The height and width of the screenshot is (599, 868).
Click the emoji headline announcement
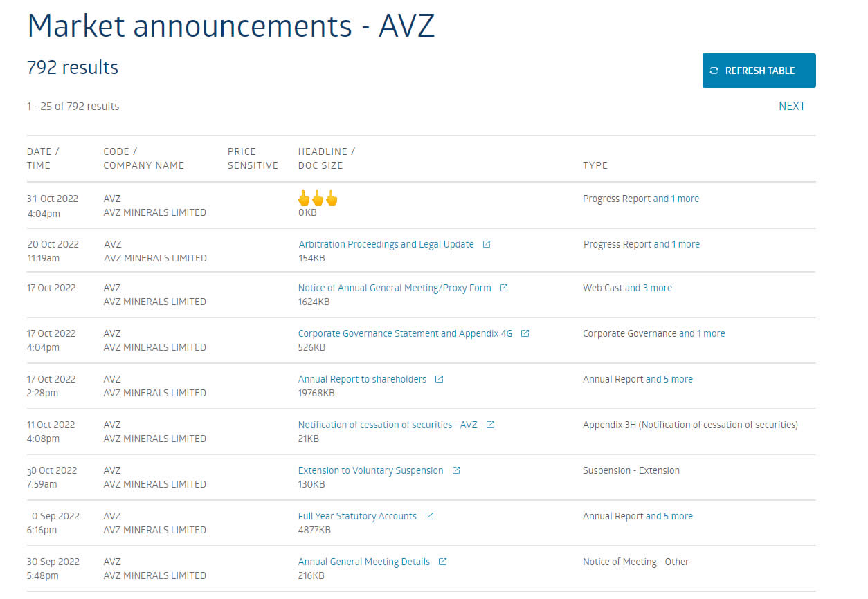click(318, 199)
